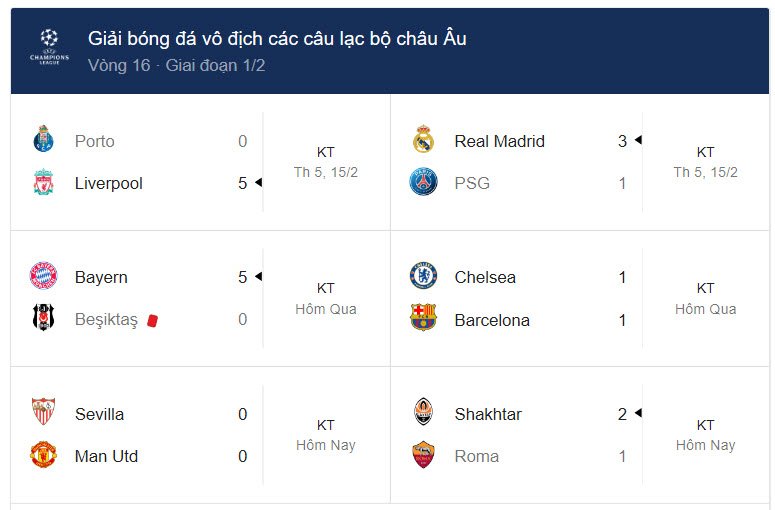Screen dimensions: 775x510
Task: Click the Manchester United crest
Action: point(43,454)
